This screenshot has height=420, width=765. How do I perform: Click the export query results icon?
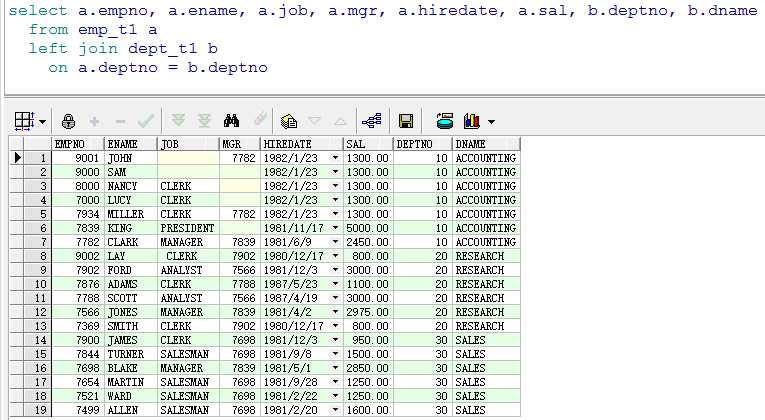(444, 120)
